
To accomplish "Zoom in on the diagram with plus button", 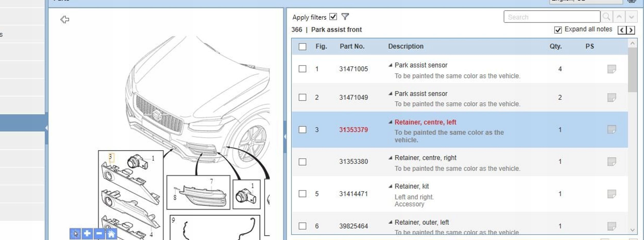I will tap(87, 234).
